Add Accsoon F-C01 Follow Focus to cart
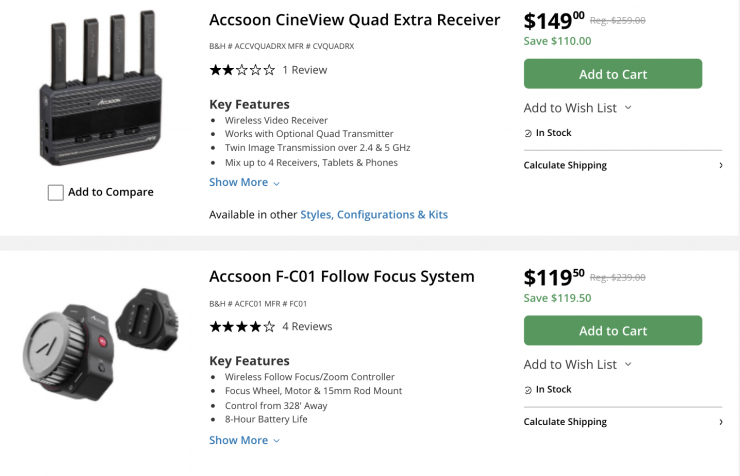 pyautogui.click(x=612, y=331)
